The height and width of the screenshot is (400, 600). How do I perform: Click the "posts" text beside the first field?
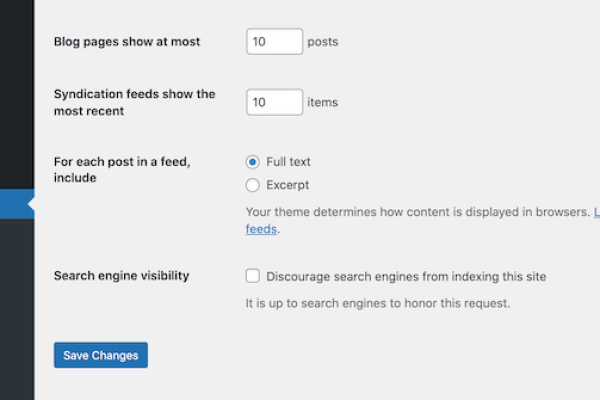point(323,42)
